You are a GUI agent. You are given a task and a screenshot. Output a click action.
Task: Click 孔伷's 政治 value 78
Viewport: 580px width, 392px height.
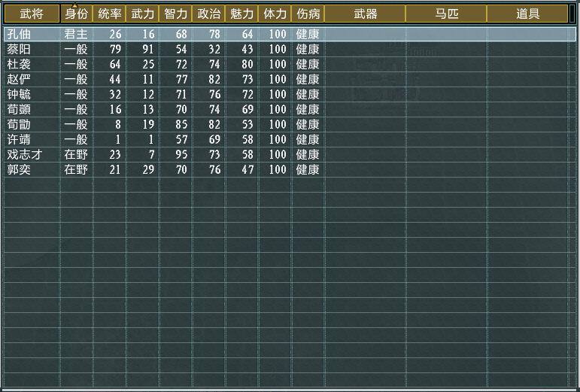coord(214,35)
